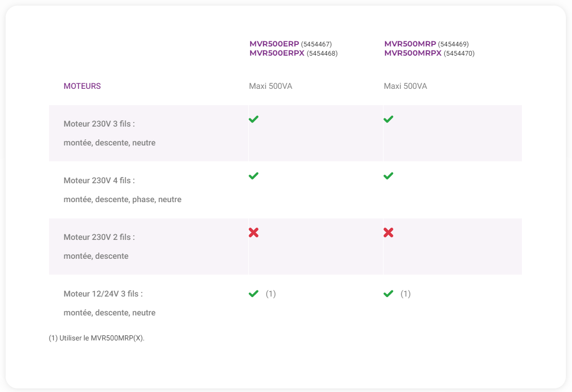The height and width of the screenshot is (392, 572).
Task: Click the Moteur 230V 4 fils row label
Action: click(99, 181)
